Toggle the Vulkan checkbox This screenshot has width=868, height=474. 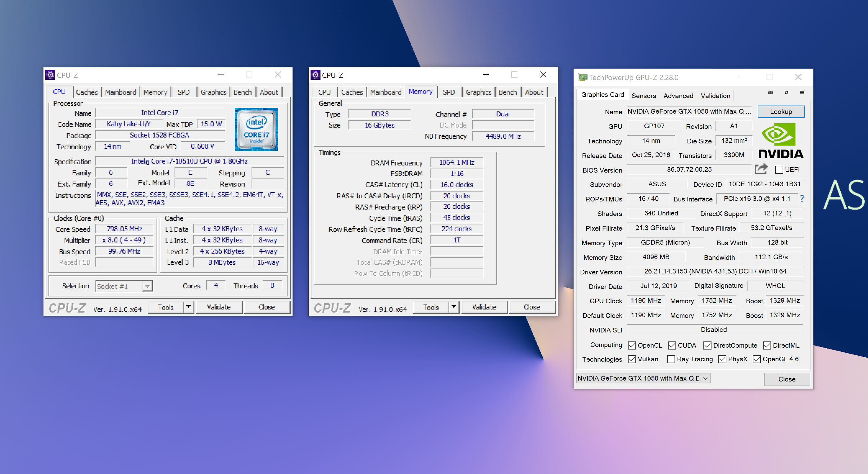click(x=632, y=359)
